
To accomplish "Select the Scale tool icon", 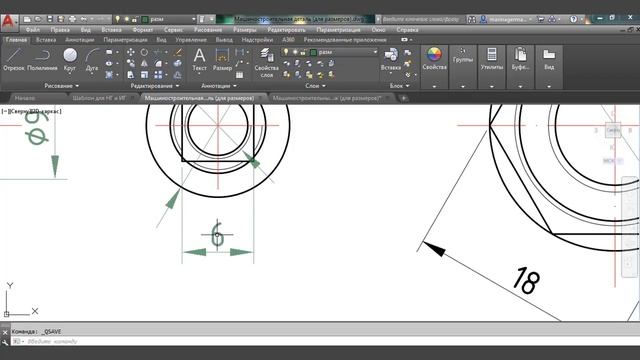I will click(x=144, y=75).
